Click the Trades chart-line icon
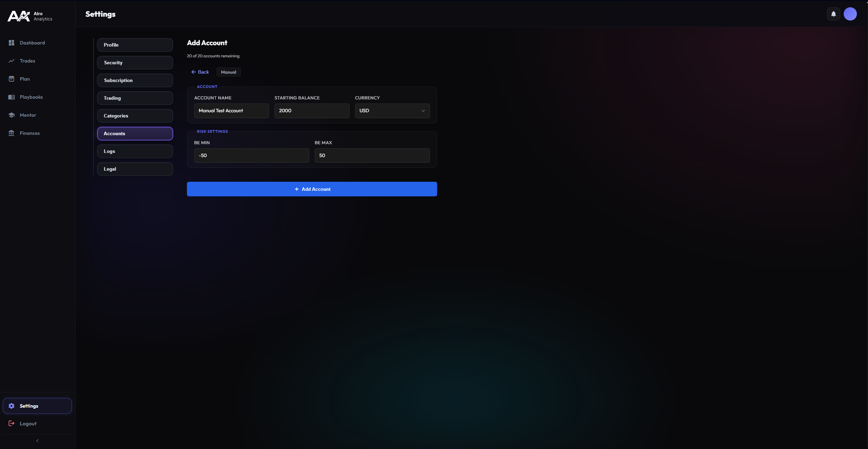The height and width of the screenshot is (449, 868). tap(11, 61)
